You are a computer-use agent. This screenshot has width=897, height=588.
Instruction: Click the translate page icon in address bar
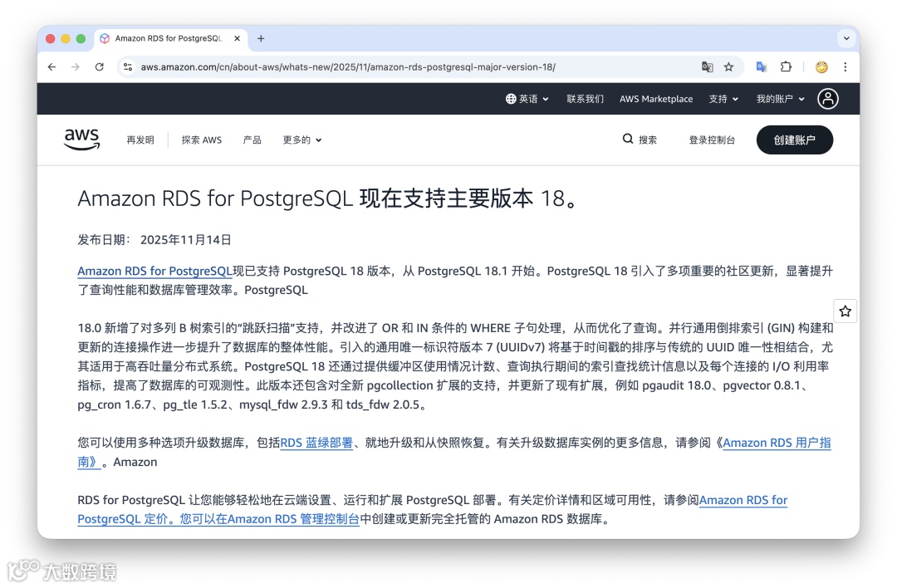tap(707, 67)
